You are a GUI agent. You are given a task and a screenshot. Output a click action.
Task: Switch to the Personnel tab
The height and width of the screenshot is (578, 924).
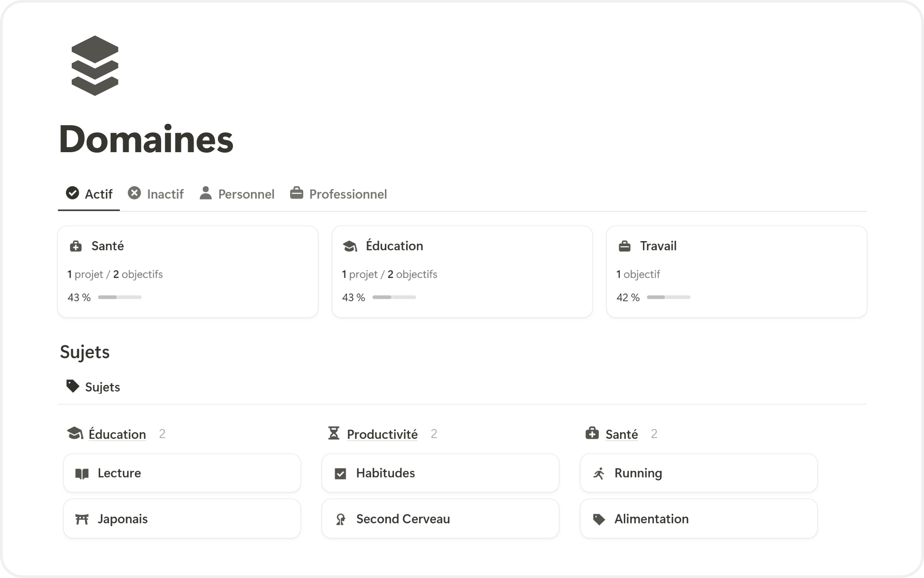click(x=237, y=194)
